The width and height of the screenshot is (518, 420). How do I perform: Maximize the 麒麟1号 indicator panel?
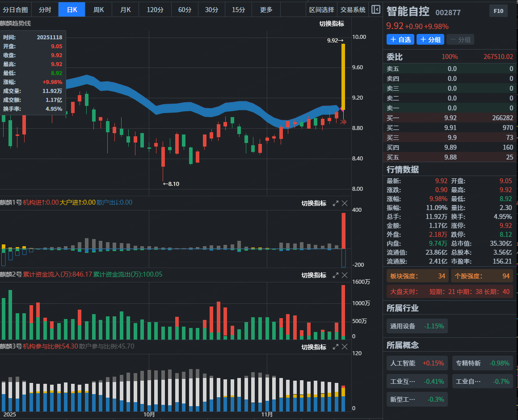tap(336, 203)
